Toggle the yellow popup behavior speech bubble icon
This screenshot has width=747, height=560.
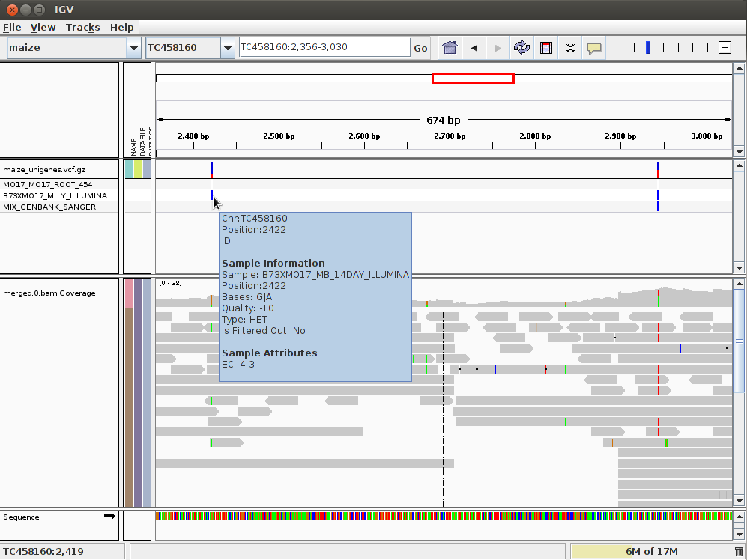point(594,48)
